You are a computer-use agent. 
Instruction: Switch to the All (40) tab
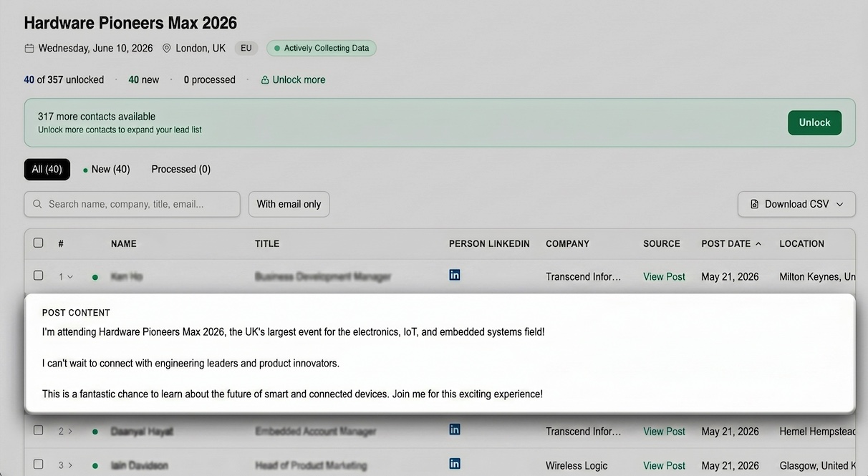[47, 169]
